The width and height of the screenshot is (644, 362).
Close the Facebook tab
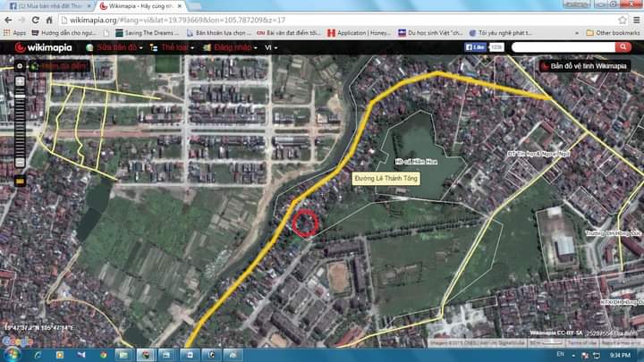tap(89, 6)
